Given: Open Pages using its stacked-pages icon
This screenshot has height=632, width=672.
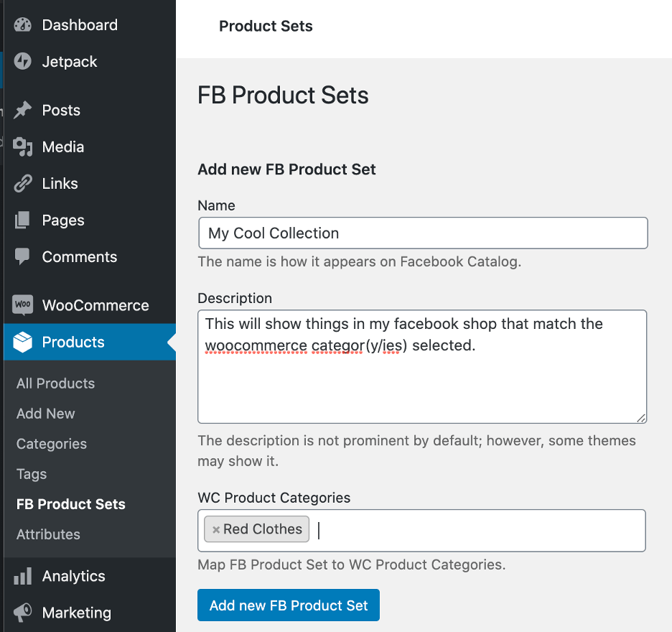Looking at the screenshot, I should click(22, 220).
